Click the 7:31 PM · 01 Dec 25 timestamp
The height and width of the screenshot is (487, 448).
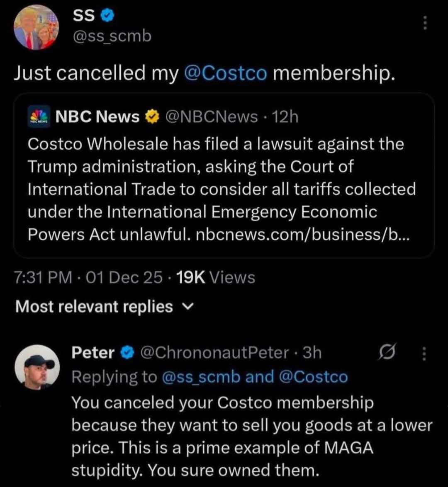(88, 277)
